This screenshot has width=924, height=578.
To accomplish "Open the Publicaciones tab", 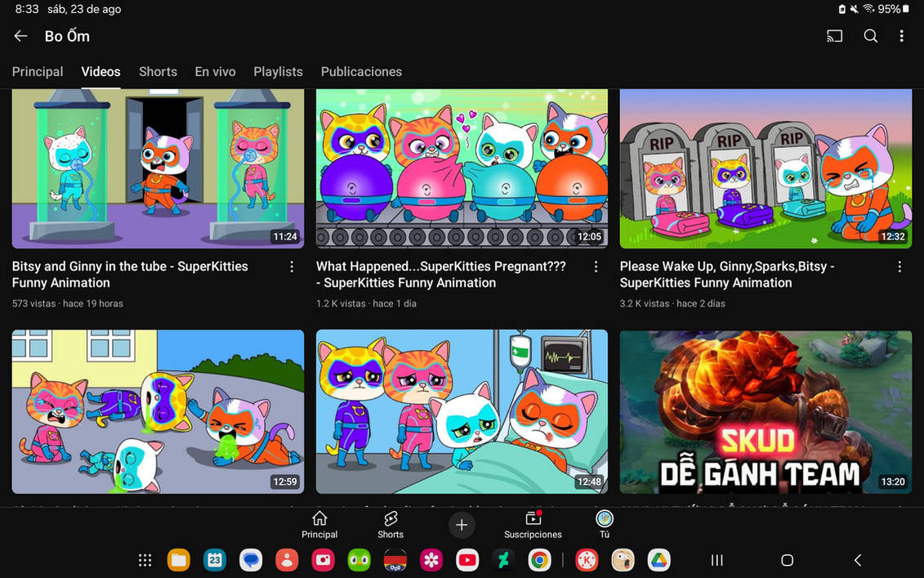I will pyautogui.click(x=361, y=72).
